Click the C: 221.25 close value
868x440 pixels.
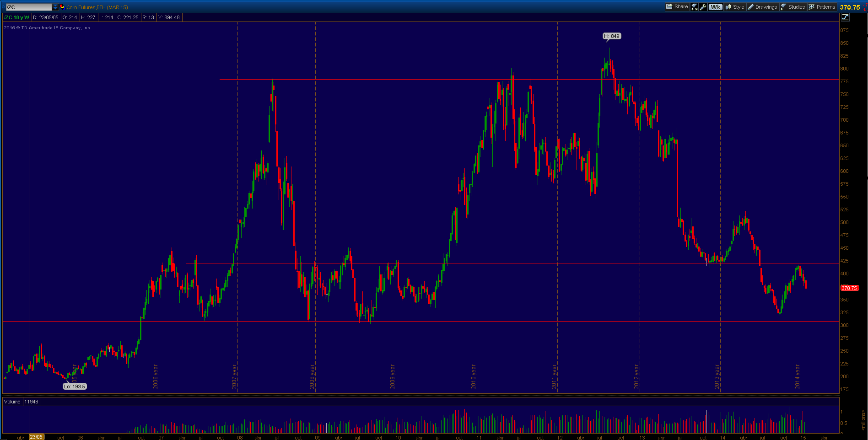(x=128, y=17)
